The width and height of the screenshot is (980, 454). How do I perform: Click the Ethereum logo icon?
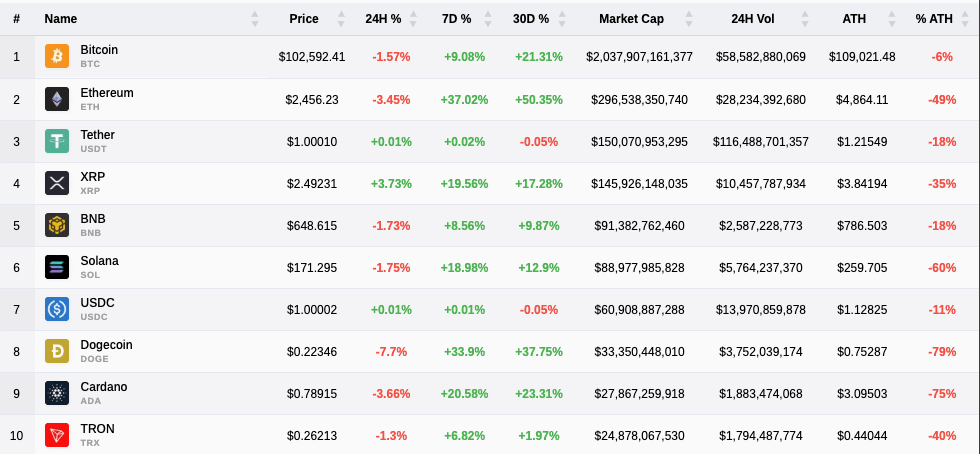57,99
